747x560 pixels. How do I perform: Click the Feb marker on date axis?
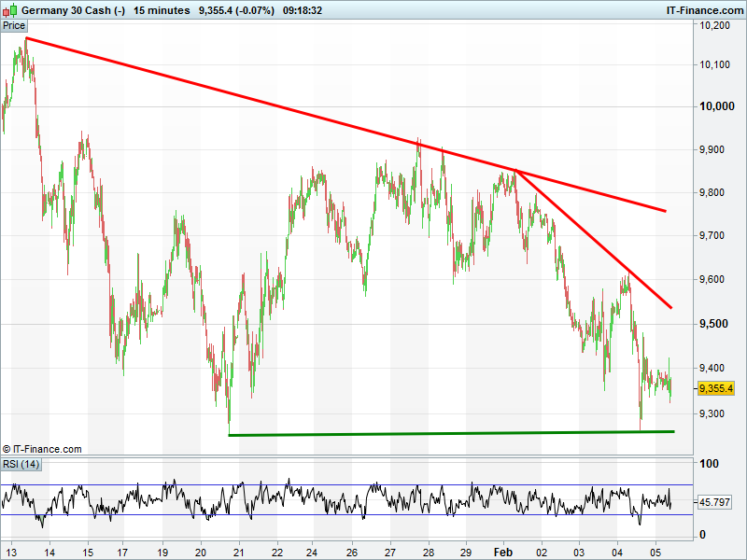503,552
